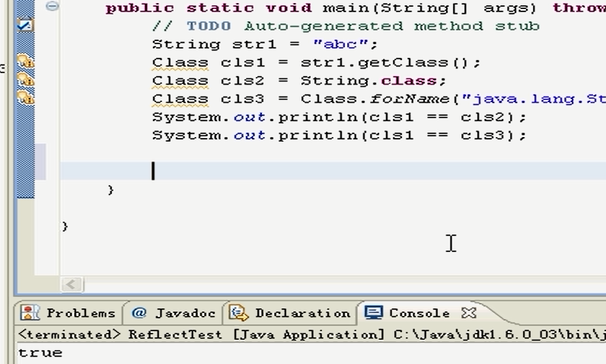Click the Declaration tab icon
This screenshot has width=606, height=364.
pos(238,313)
